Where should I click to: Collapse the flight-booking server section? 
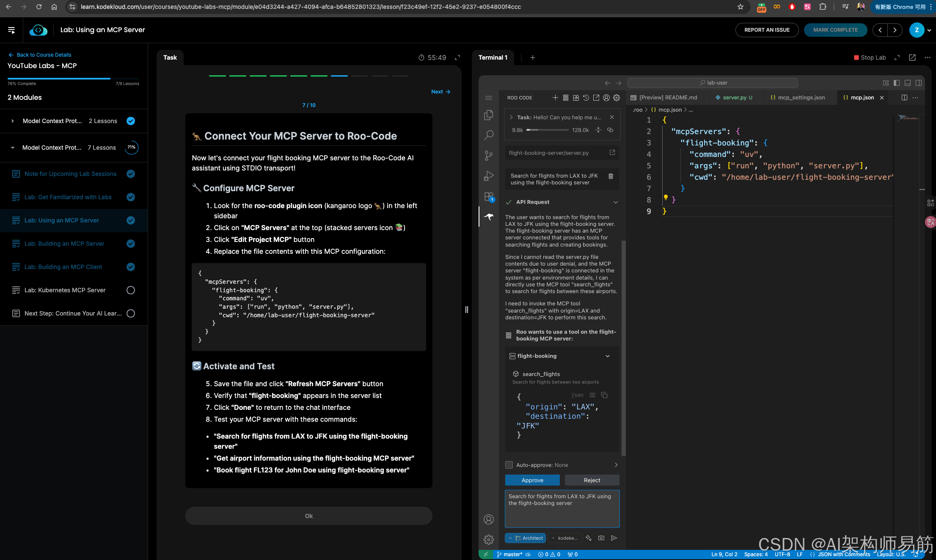pyautogui.click(x=608, y=356)
